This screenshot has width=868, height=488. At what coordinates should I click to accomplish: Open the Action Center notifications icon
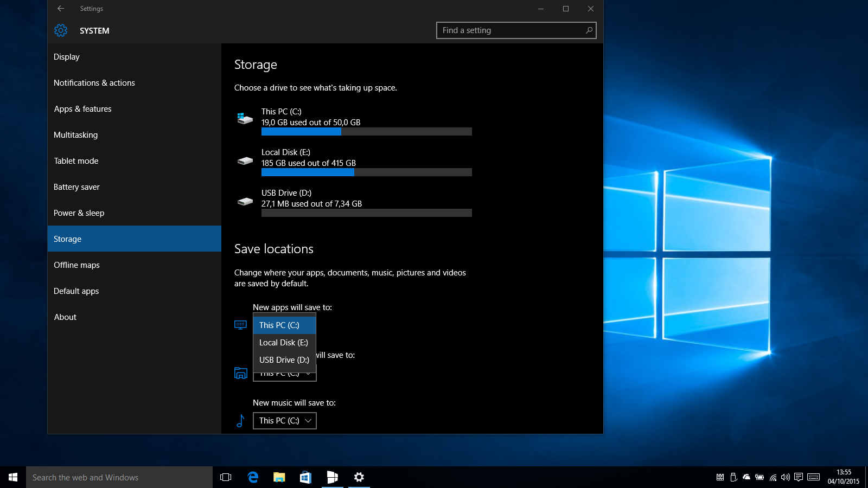point(799,477)
